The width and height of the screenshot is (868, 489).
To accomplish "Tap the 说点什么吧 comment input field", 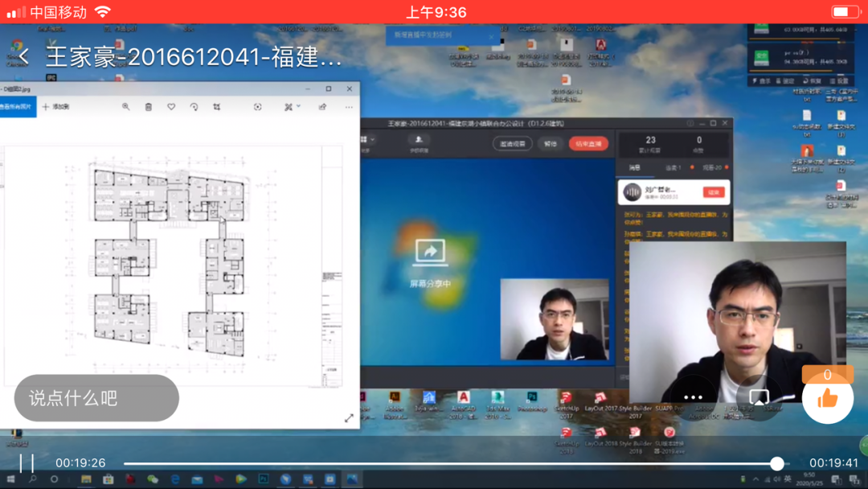I will (x=96, y=398).
